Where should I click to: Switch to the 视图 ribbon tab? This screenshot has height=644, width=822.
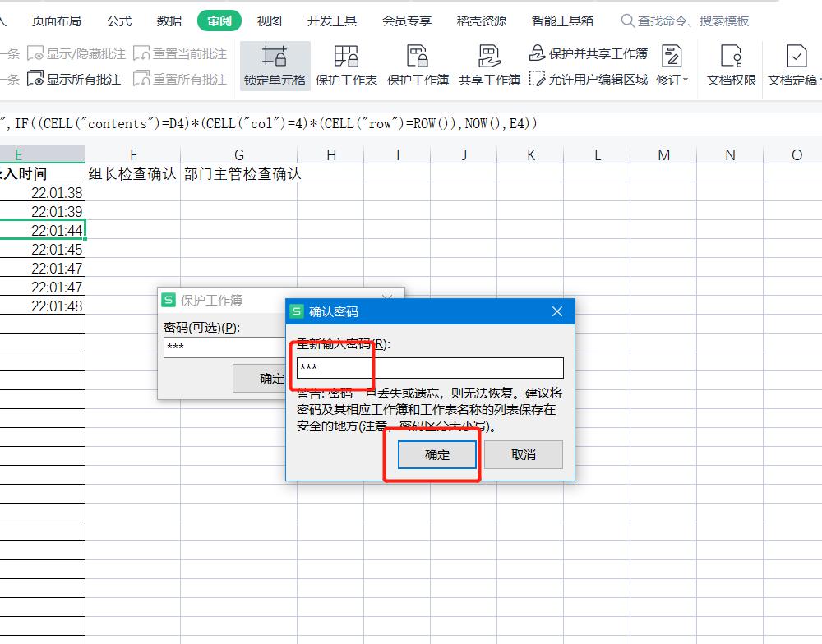tap(270, 20)
